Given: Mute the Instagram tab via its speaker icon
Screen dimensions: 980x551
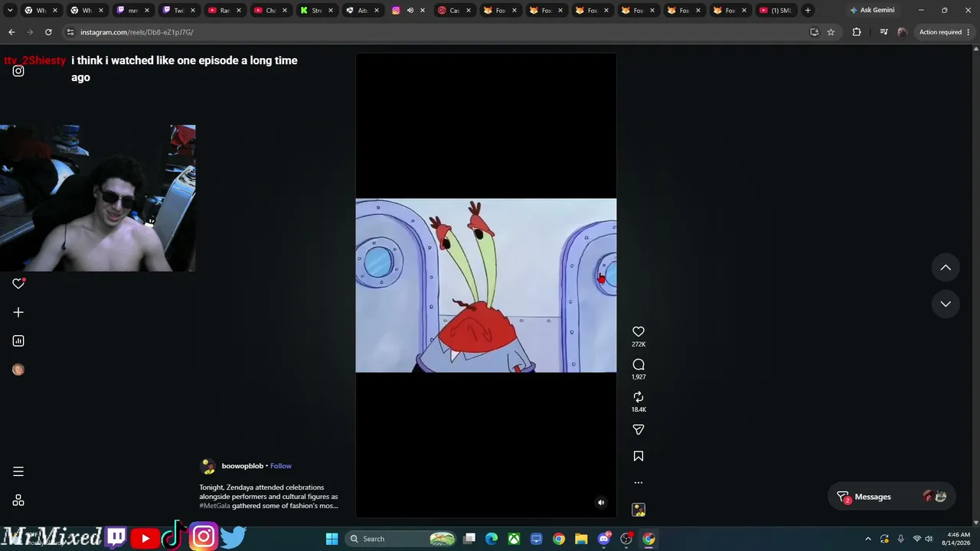Looking at the screenshot, I should [410, 10].
